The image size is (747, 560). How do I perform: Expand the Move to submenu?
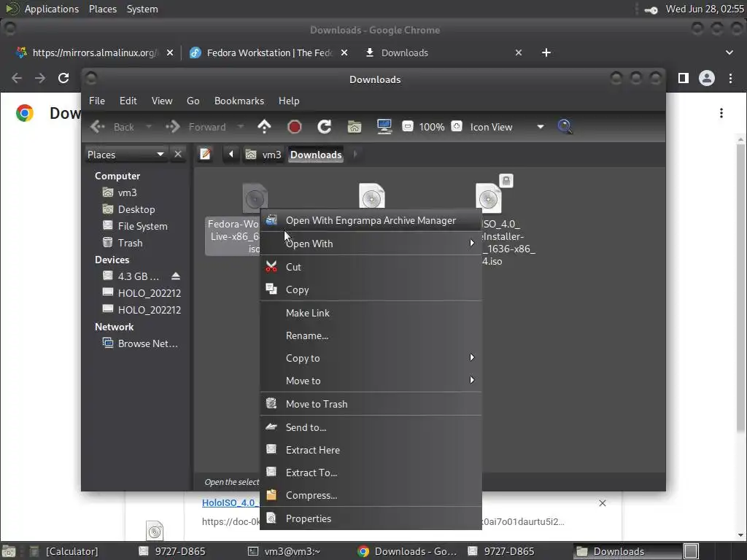tap(371, 381)
